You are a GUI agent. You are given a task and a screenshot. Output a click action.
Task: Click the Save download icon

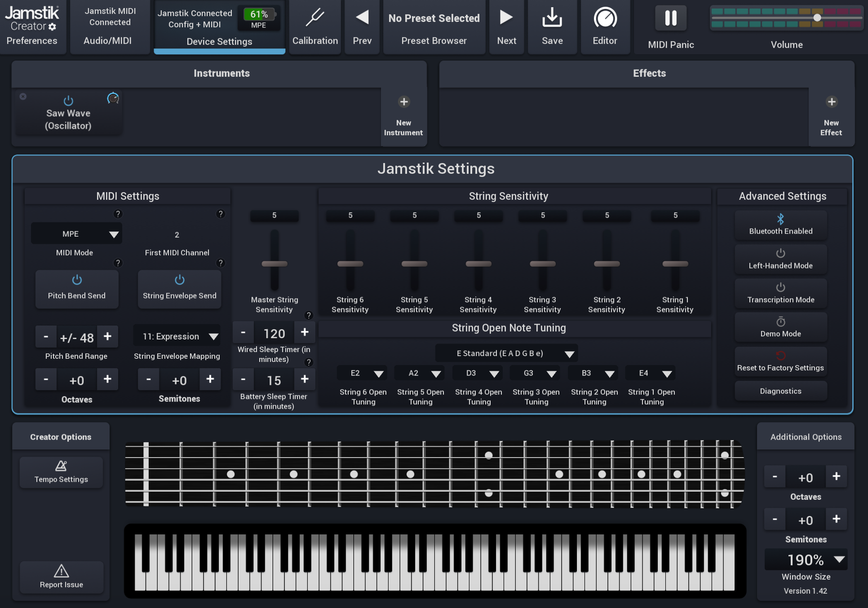(552, 18)
